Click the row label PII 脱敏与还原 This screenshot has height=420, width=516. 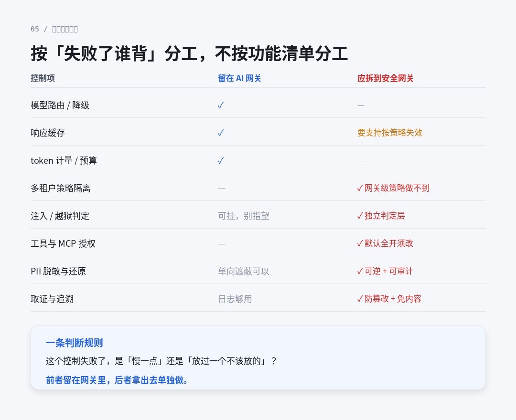58,271
